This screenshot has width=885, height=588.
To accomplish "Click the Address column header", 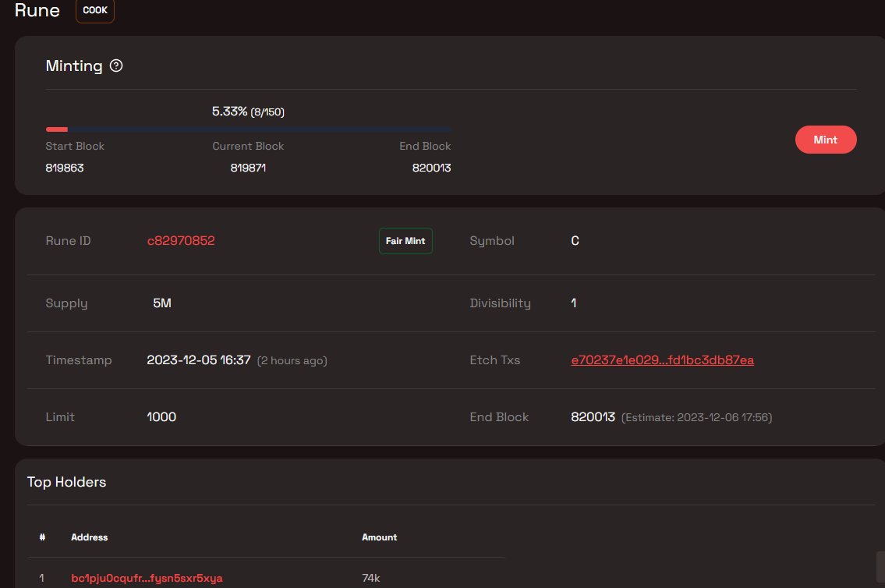I will [x=89, y=537].
